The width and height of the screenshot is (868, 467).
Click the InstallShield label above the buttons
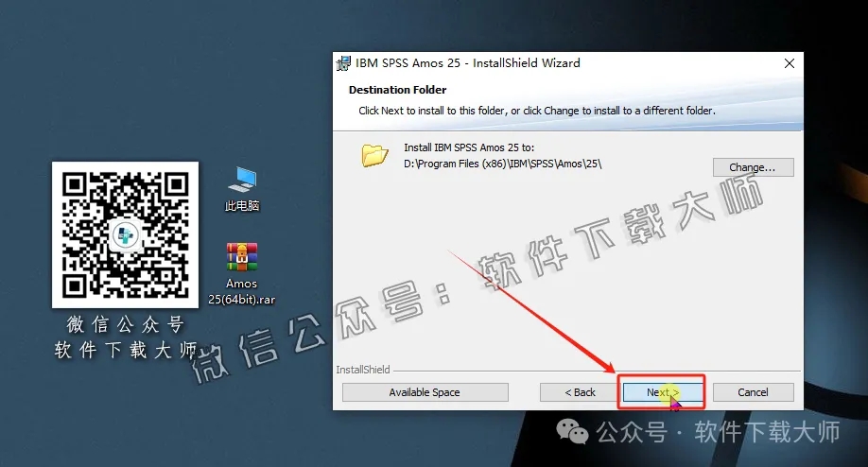coord(362,370)
